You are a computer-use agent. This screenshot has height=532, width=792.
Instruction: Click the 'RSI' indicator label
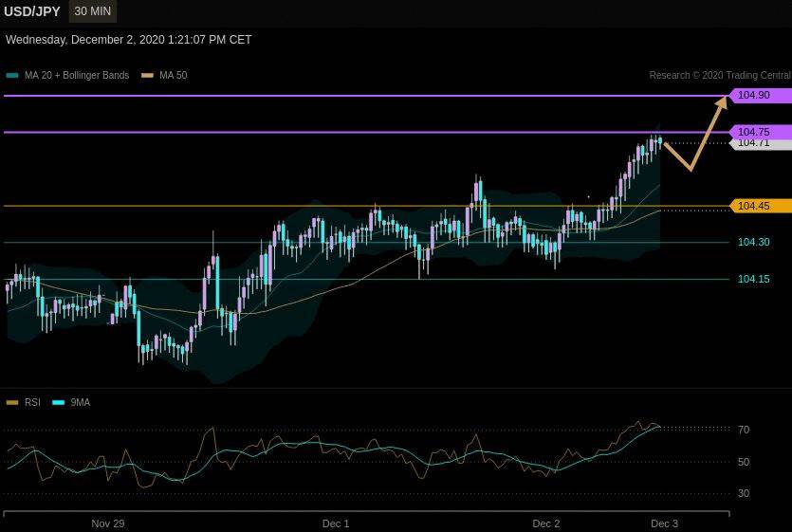(x=32, y=403)
